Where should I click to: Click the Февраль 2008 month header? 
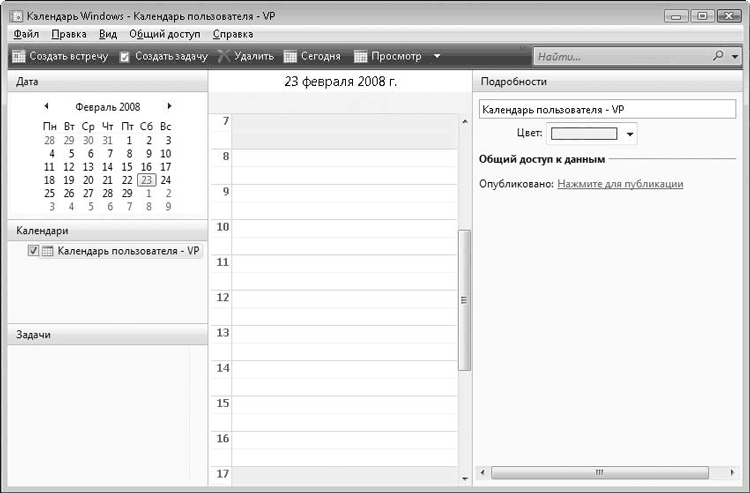(108, 107)
